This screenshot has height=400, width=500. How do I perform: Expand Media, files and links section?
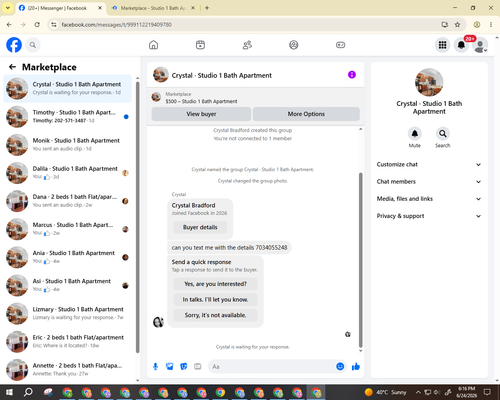[x=429, y=199]
